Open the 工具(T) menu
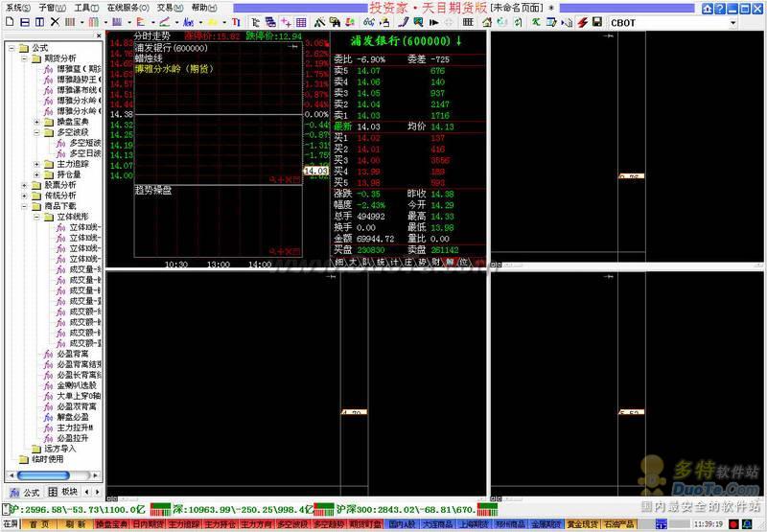767x532 pixels. [x=86, y=8]
